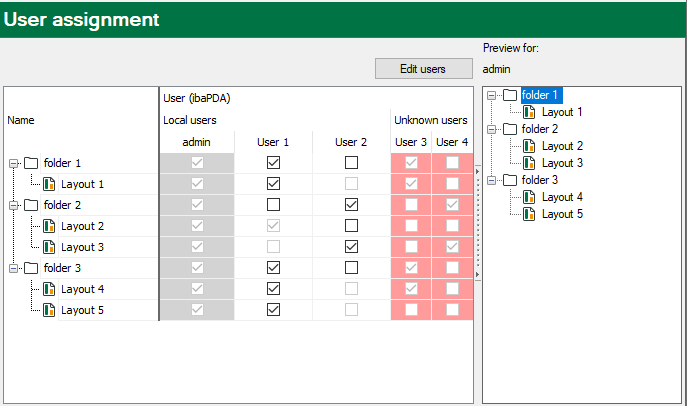Click the Layout 5 icon in the Name table
This screenshot has height=406, width=687.
[50, 310]
